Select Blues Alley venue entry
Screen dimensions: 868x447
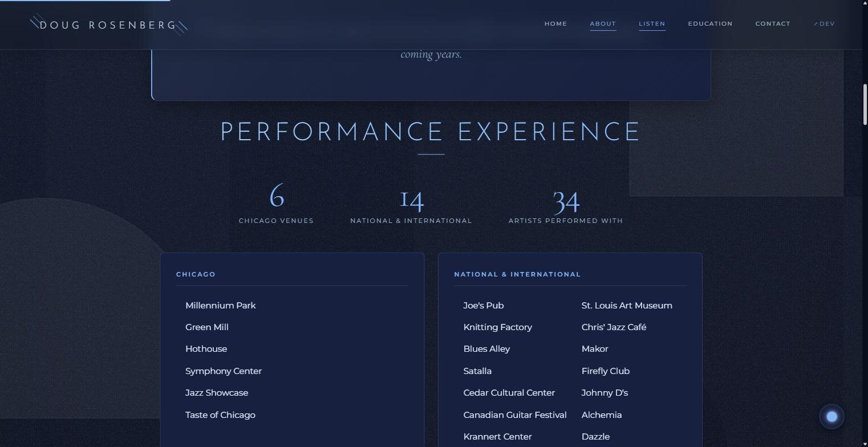pos(486,349)
